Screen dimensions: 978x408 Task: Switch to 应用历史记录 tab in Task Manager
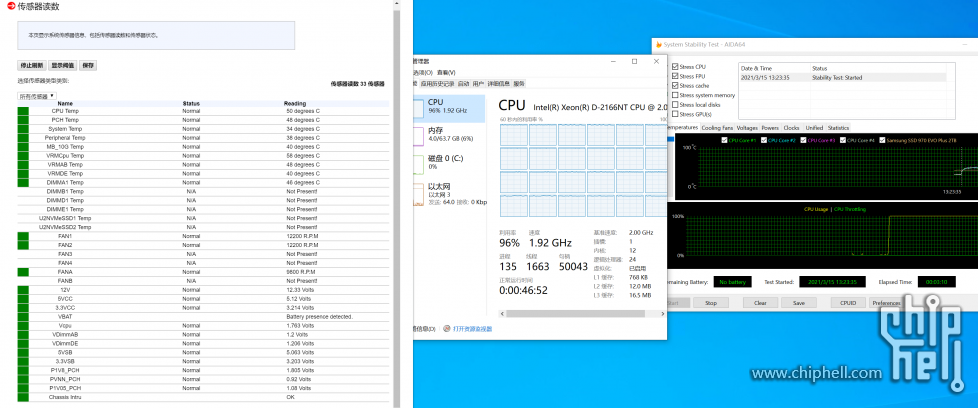click(438, 83)
